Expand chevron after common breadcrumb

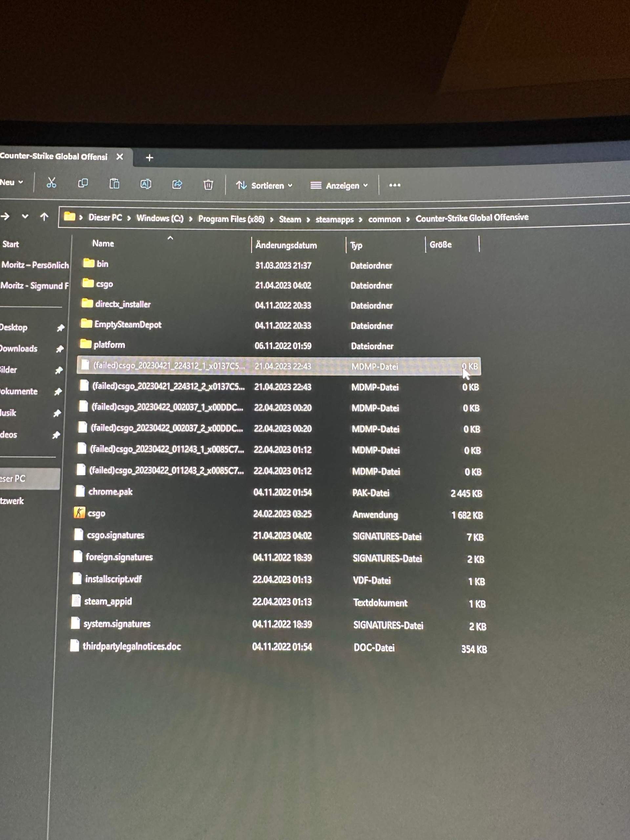click(x=408, y=219)
